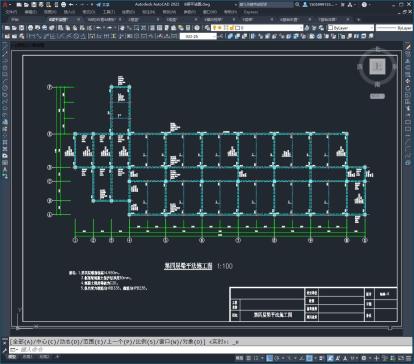Click the title bar search box
Viewport: 414px width, 364px height.
click(266, 5)
